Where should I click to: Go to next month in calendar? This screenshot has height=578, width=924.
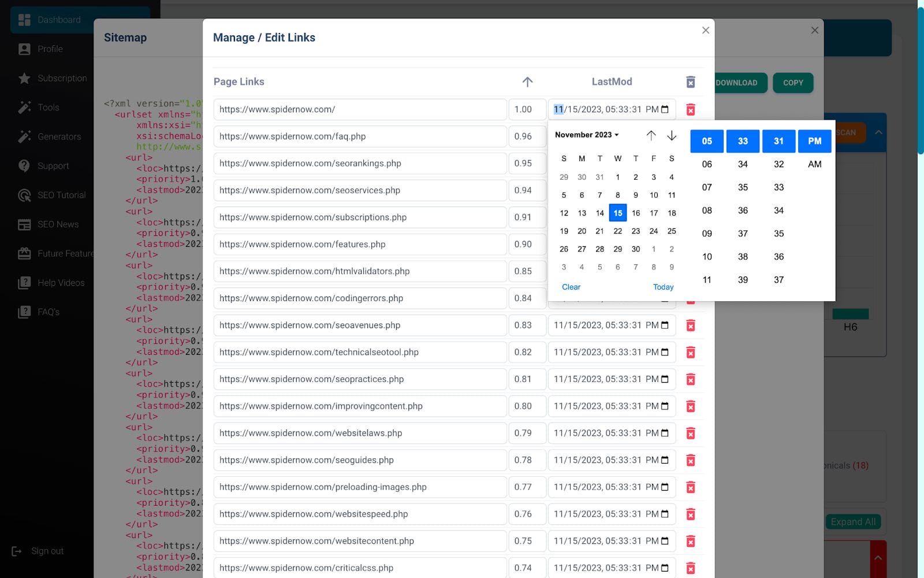(x=672, y=135)
